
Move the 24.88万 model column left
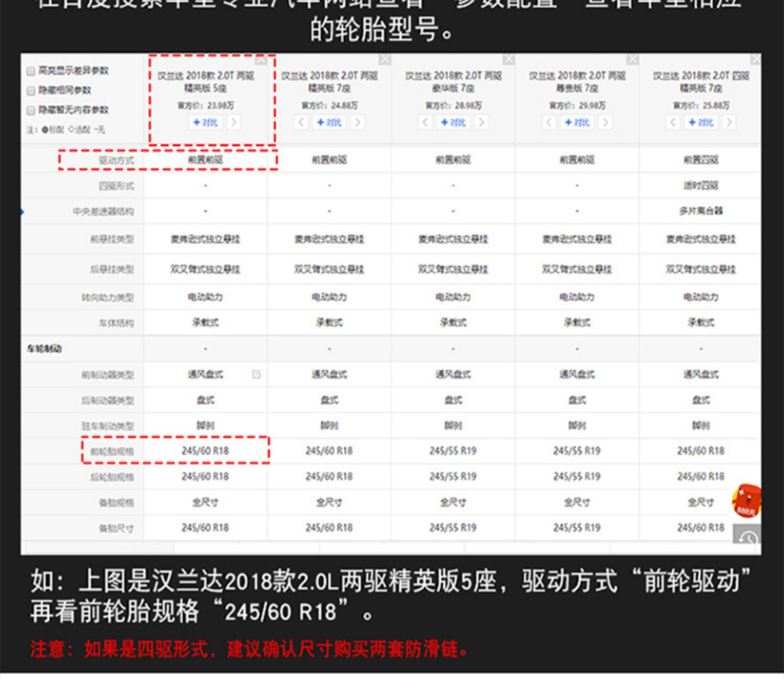point(302,122)
